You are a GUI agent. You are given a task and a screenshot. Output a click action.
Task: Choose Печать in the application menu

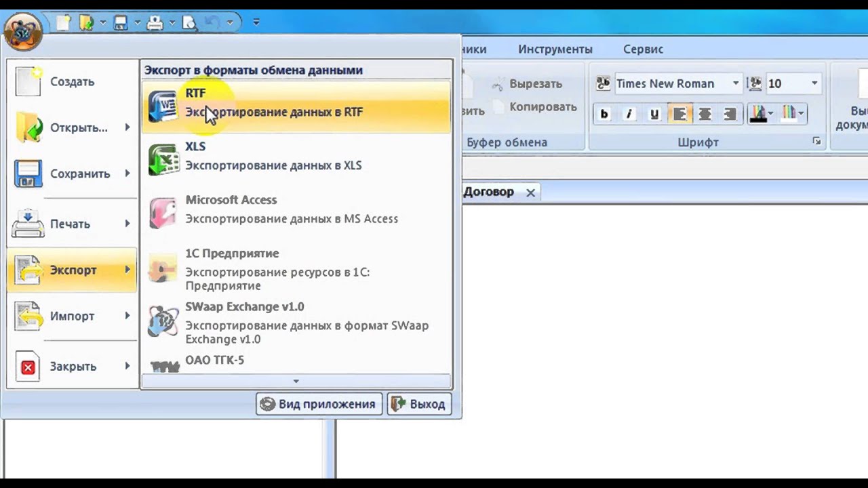coord(72,224)
